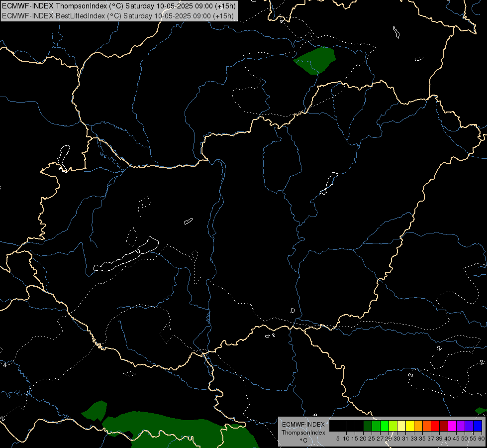Viewport: 487px width, 448px height.
Task: Click legend scale value 60
Action: click(482, 439)
